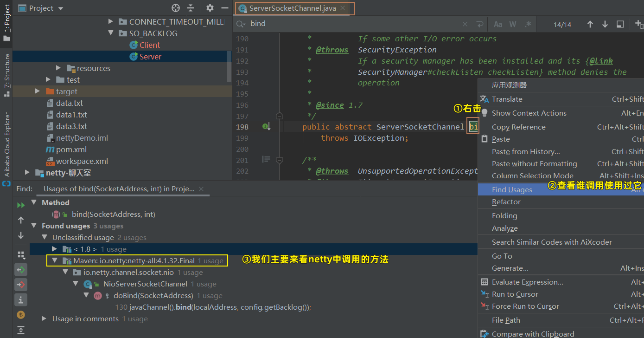
Task: Hide the Project panel with the minimize dash
Action: [x=225, y=8]
